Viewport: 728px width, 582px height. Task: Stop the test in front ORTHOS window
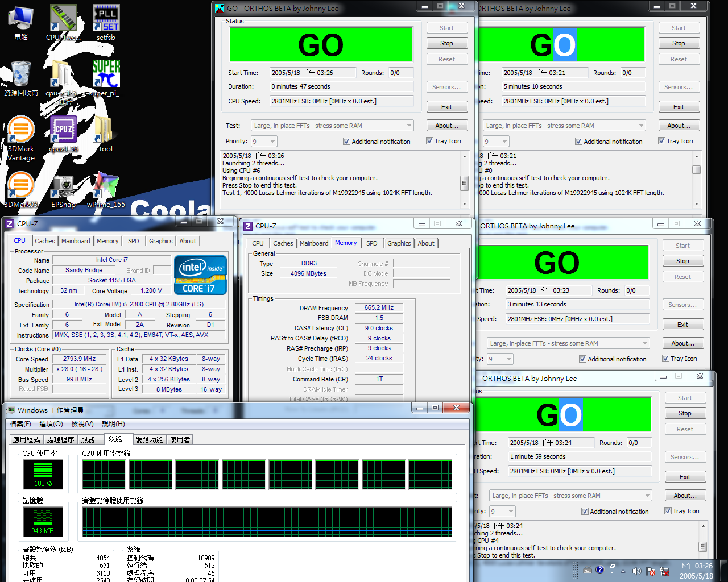447,43
